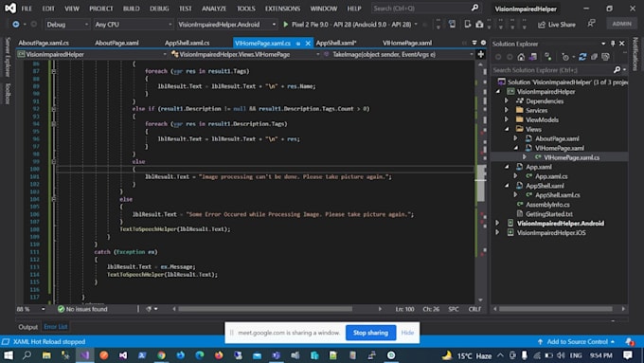The image size is (644, 363).
Task: Toggle pin on VIHomePage.xaml.cs tab
Action: tap(298, 44)
